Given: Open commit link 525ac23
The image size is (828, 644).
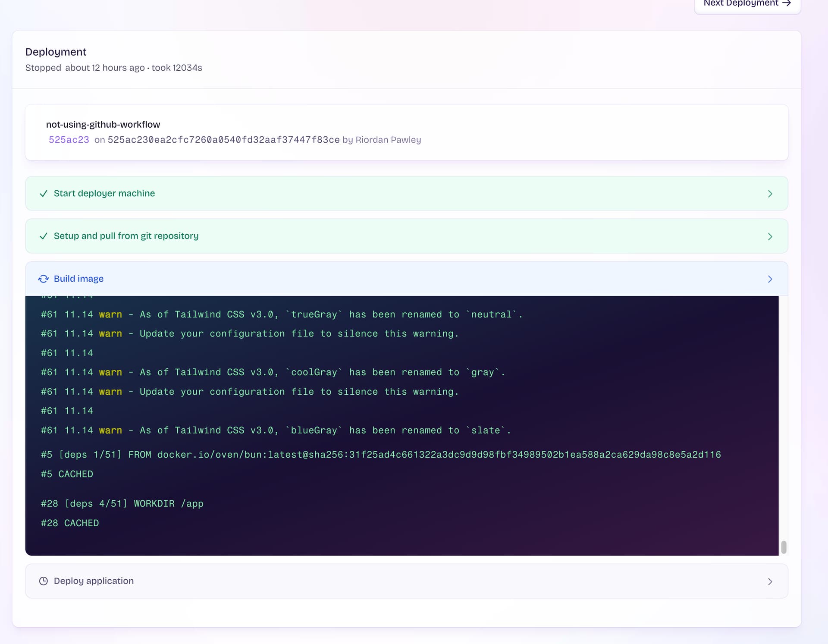Looking at the screenshot, I should (x=69, y=140).
